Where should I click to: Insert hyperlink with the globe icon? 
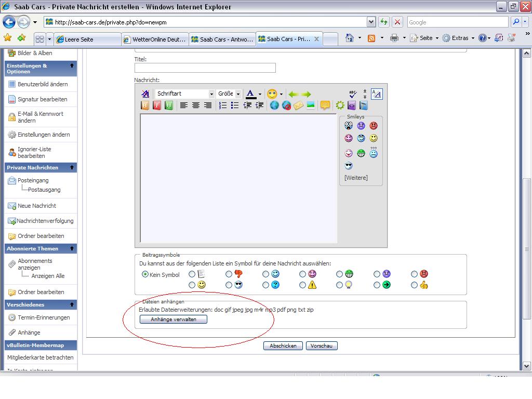coord(274,105)
